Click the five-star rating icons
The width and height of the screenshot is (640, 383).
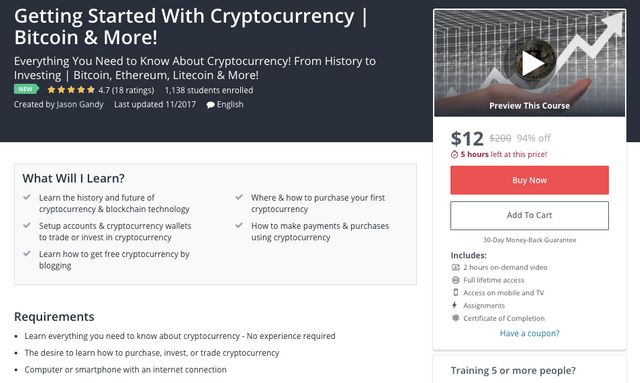coord(71,90)
